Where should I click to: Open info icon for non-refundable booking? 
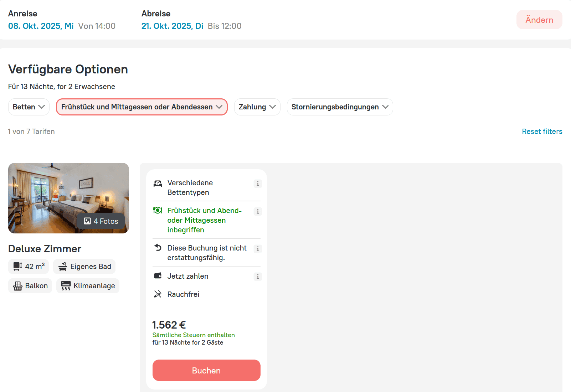[x=258, y=249]
